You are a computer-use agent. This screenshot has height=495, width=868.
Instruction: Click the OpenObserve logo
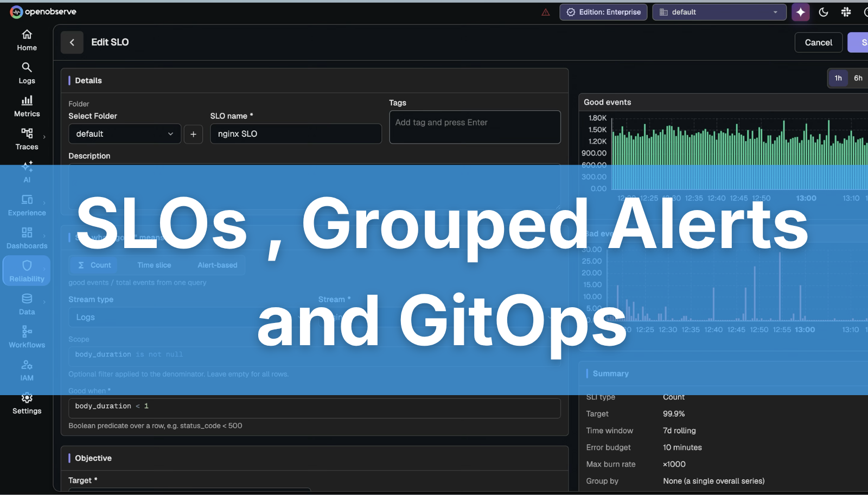[43, 12]
